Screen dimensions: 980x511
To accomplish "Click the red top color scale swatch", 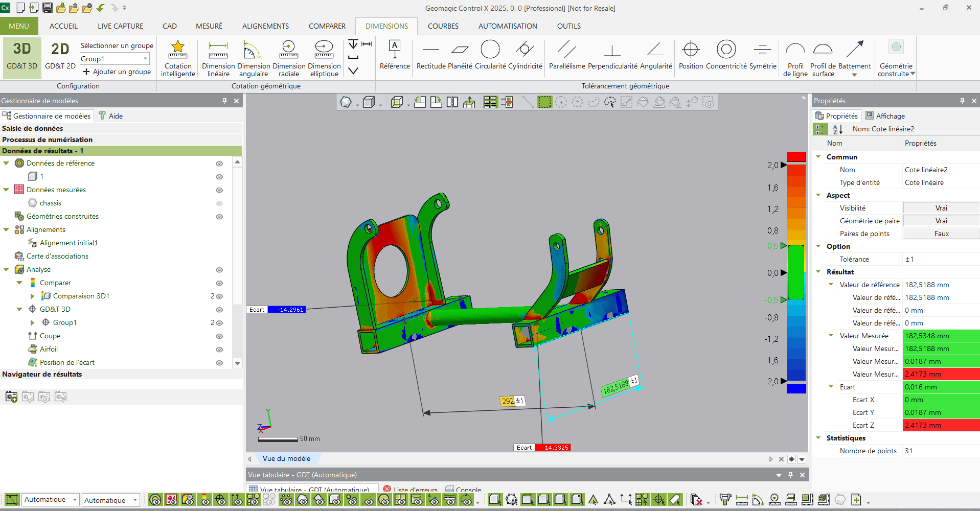I will coord(796,157).
